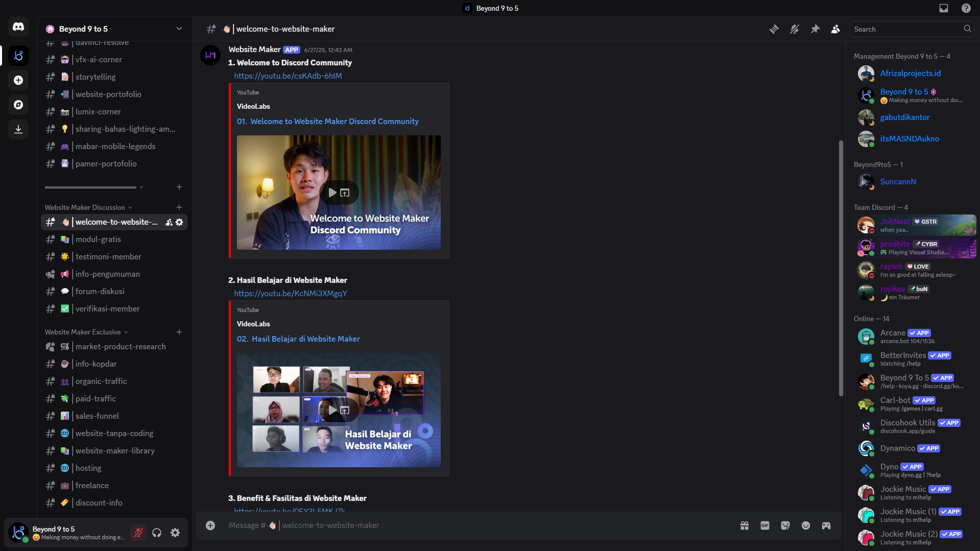Select the Beyond 9 to 5 server icon
The height and width of the screenshot is (551, 980).
pos(18,56)
